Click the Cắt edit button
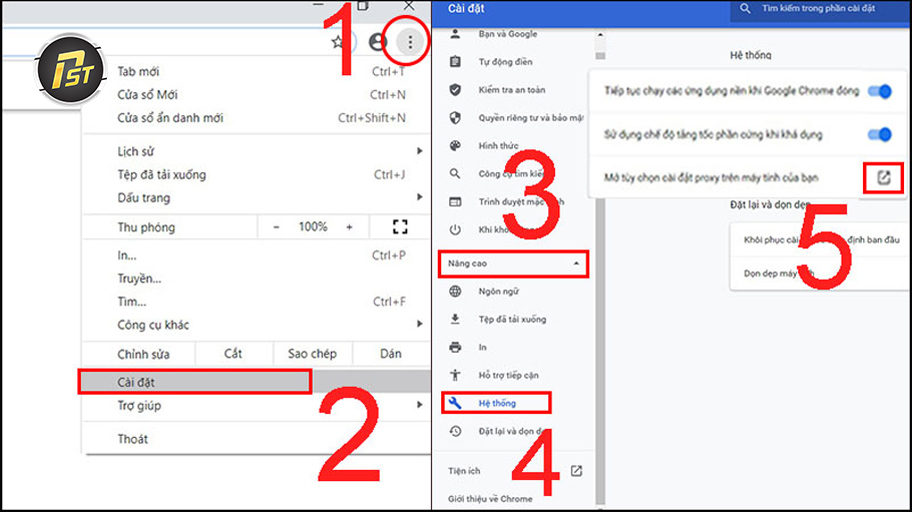This screenshot has width=912, height=513. click(234, 354)
